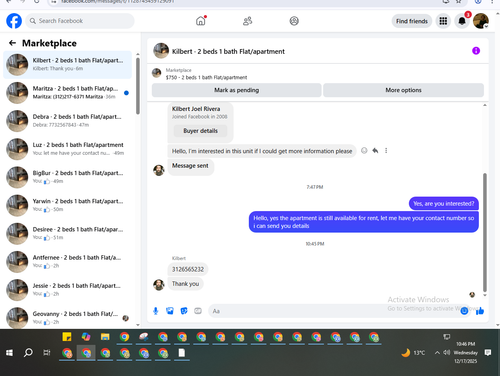The width and height of the screenshot is (500, 376).
Task: Attach a file with the photo icon
Action: [170, 311]
